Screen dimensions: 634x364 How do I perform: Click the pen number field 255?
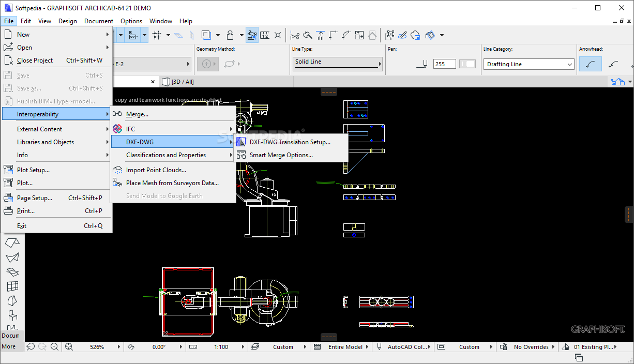pos(445,64)
